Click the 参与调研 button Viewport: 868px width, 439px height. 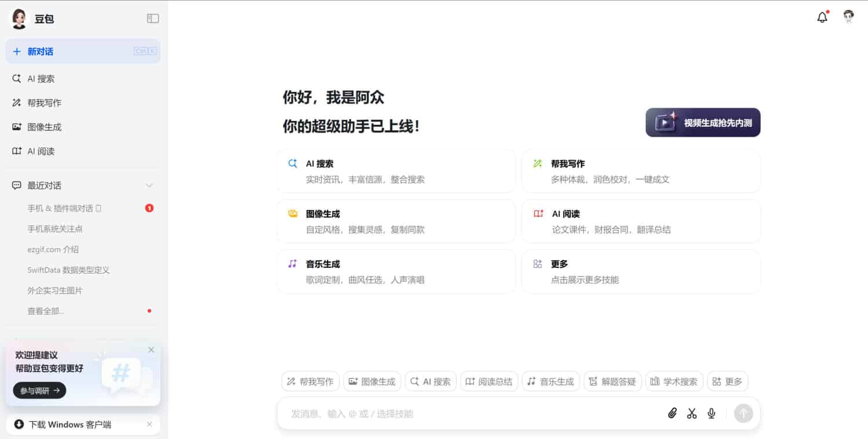[x=39, y=390]
